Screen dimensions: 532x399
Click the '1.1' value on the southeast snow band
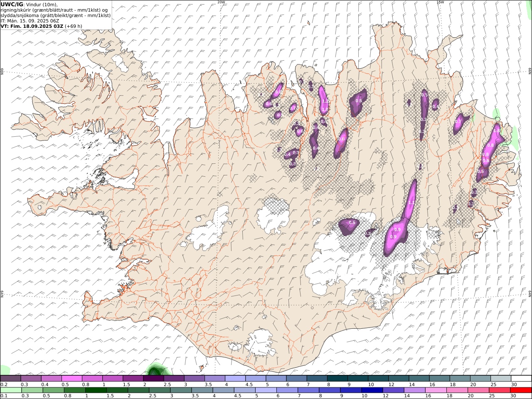coord(411,203)
